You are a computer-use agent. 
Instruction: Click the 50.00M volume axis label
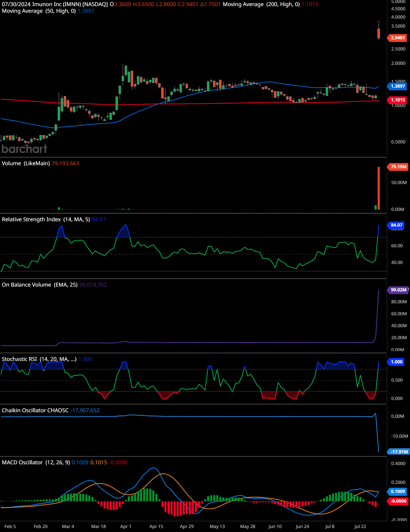tap(399, 182)
